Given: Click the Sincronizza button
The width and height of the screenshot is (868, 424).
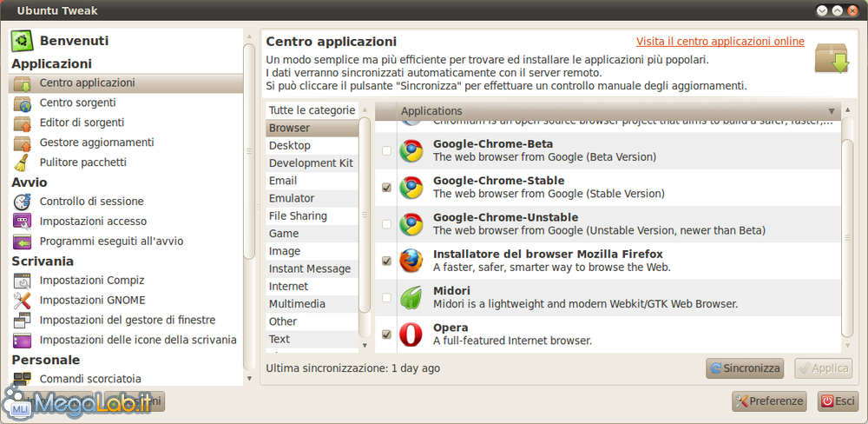Looking at the screenshot, I should point(745,368).
